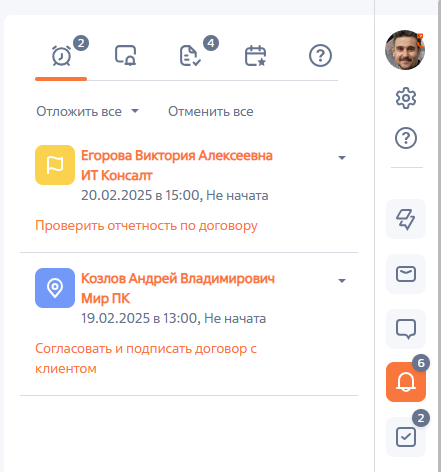Open the email envelope panel in sidebar
This screenshot has height=472, width=441.
click(x=406, y=274)
